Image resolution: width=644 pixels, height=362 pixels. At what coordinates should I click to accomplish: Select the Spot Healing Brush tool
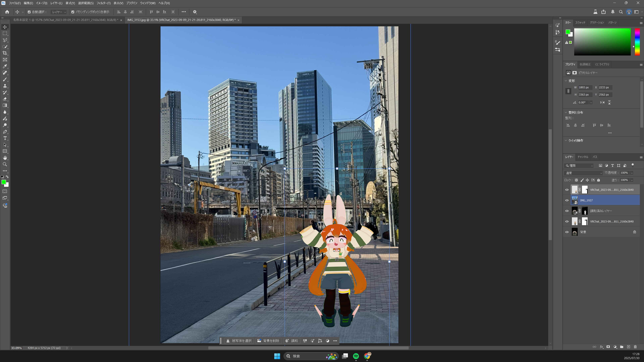[x=5, y=73]
